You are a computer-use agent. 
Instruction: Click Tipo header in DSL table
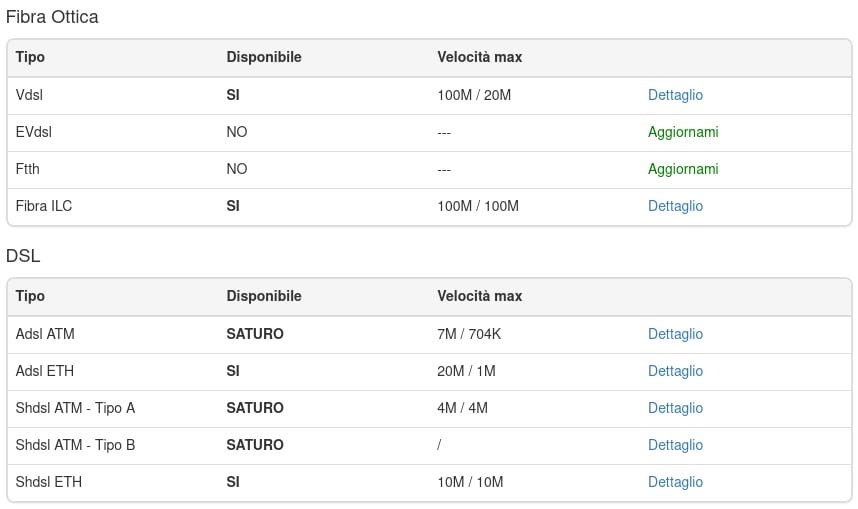tap(30, 296)
